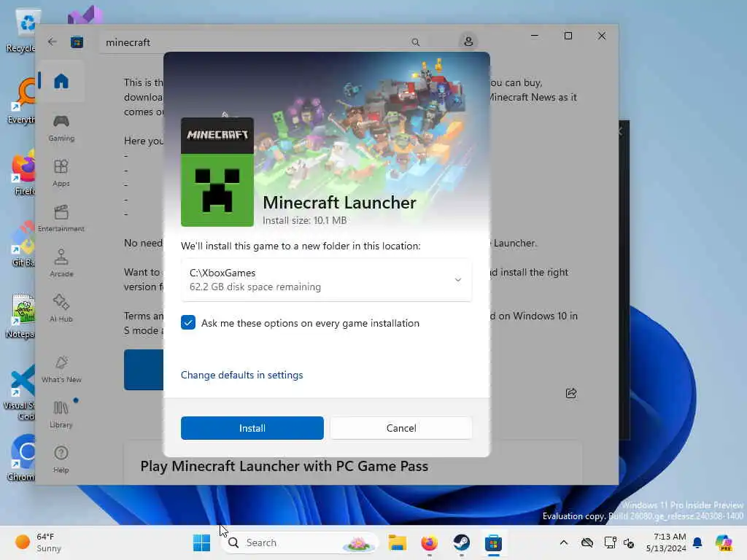Open the Windows Start menu
The width and height of the screenshot is (747, 560).
pyautogui.click(x=201, y=542)
